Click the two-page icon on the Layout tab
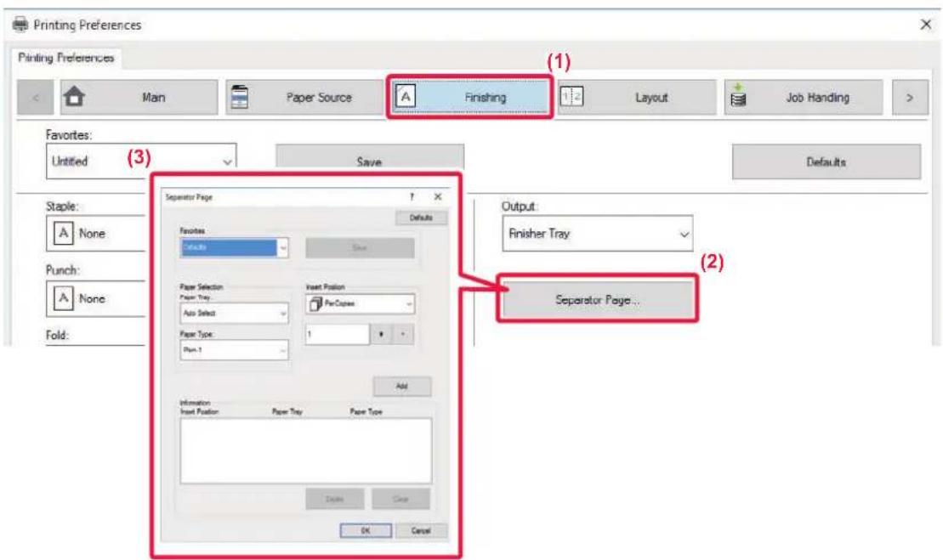 571,96
